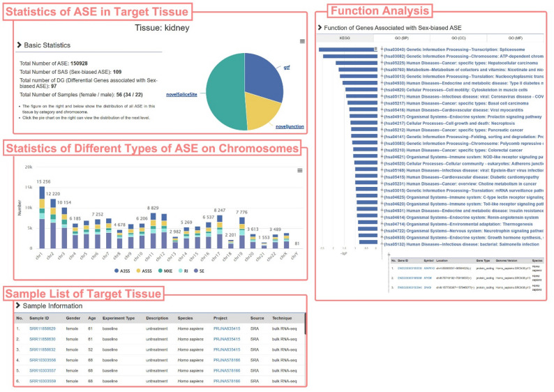Collapse the Sample Information section chevron
This screenshot has height=392, width=554.
(x=18, y=306)
